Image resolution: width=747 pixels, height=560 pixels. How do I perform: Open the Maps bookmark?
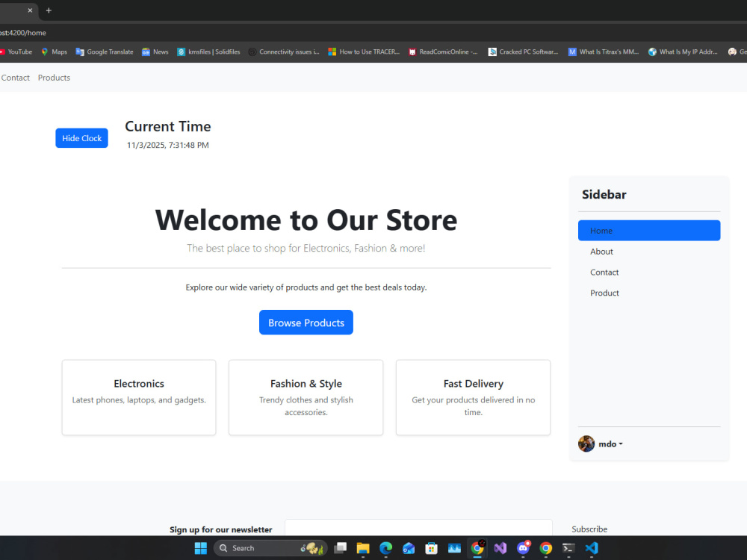coord(54,52)
